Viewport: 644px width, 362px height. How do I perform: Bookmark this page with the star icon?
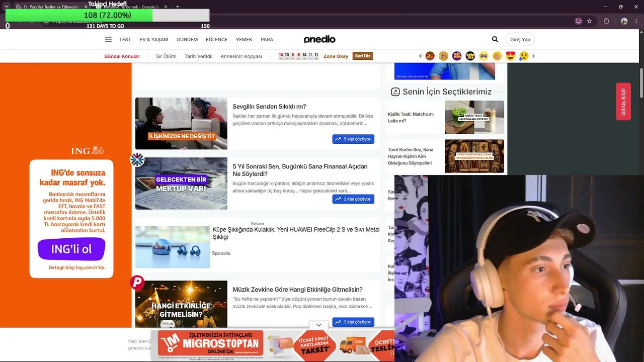point(589,21)
